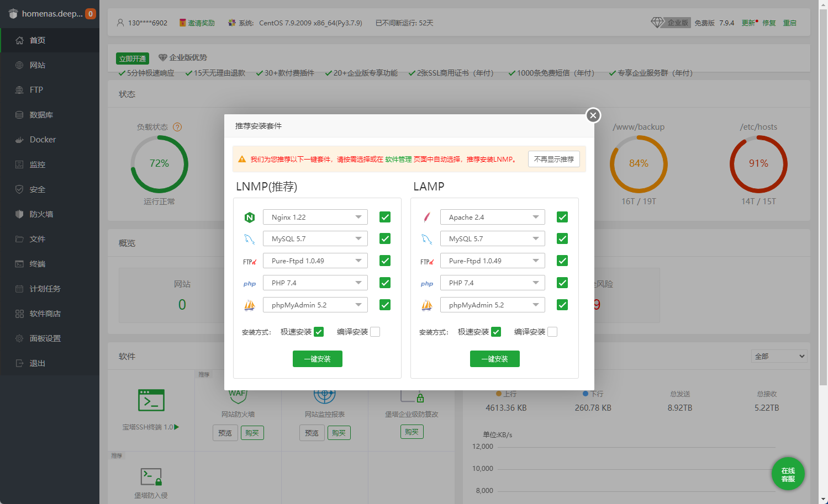Uncheck Apache 2.4 in LAMP suite
This screenshot has width=828, height=504.
562,217
